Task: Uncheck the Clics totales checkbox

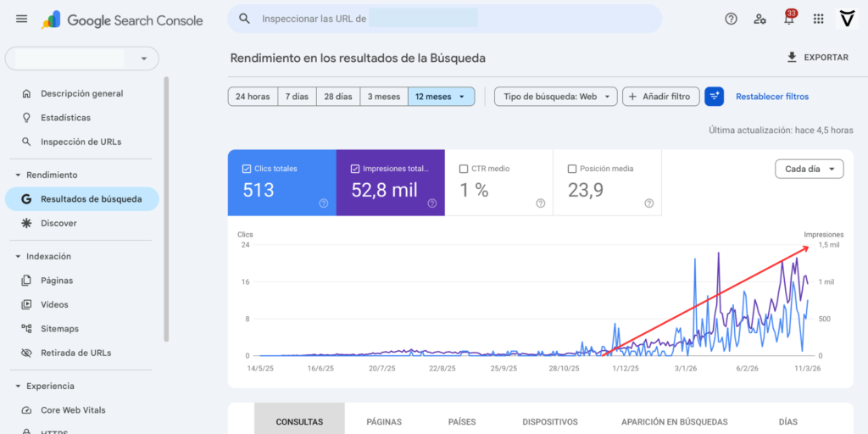Action: point(247,169)
